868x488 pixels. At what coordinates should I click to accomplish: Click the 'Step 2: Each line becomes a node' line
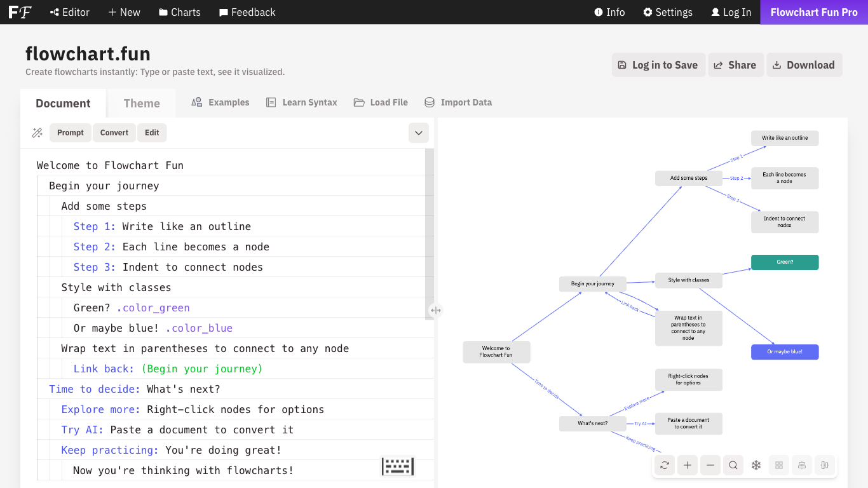pos(172,247)
